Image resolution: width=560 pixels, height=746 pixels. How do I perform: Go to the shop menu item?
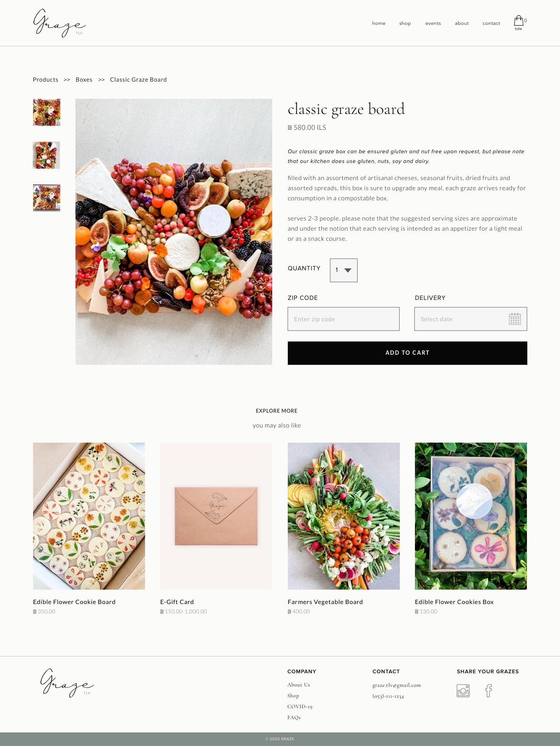click(405, 23)
